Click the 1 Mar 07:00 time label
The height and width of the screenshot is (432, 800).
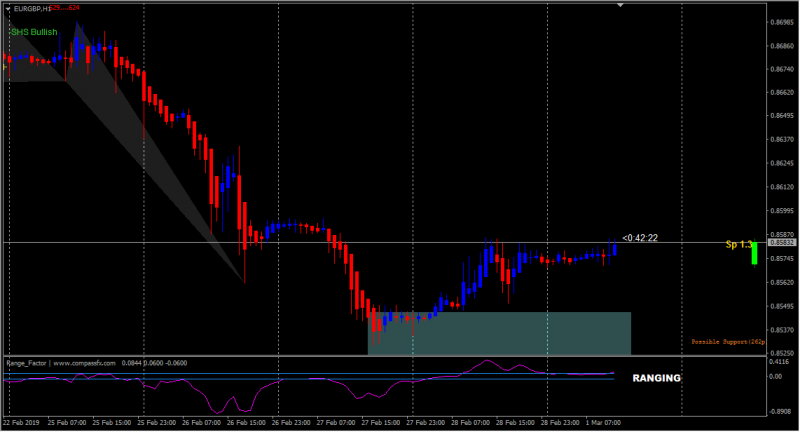click(604, 422)
